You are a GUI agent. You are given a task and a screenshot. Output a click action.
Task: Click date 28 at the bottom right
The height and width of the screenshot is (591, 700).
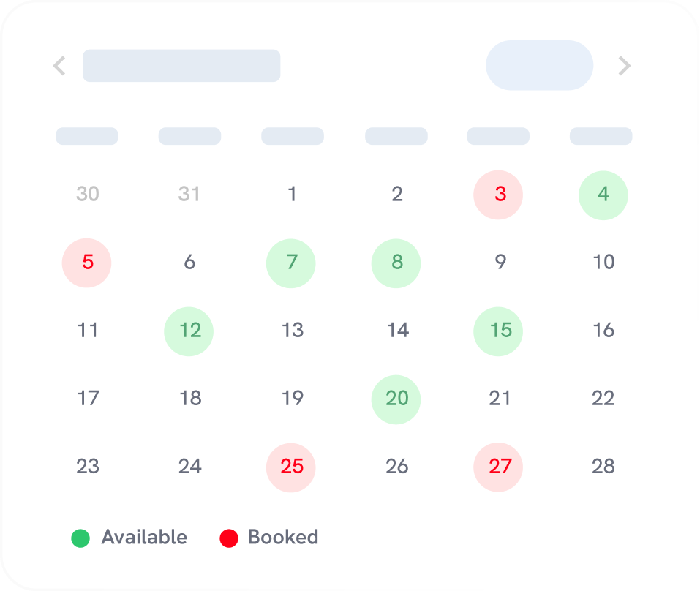pyautogui.click(x=603, y=467)
